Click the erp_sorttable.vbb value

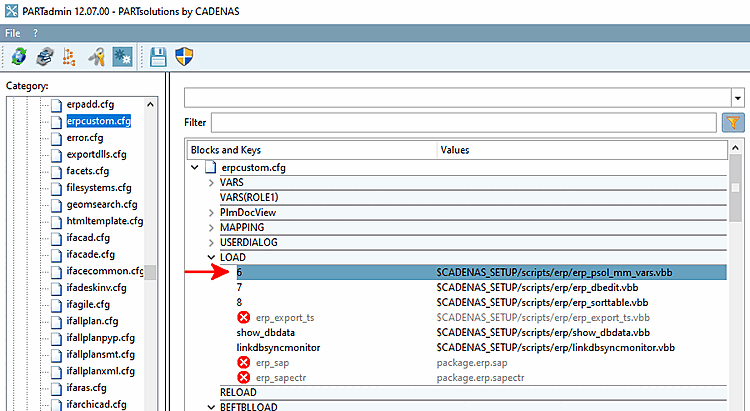coord(542,302)
